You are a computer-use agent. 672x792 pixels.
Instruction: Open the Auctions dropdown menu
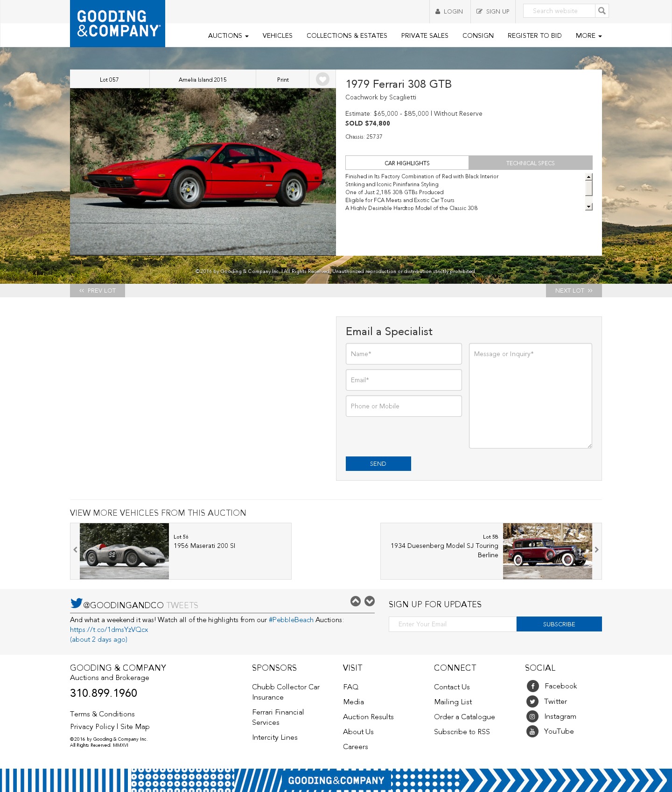228,35
